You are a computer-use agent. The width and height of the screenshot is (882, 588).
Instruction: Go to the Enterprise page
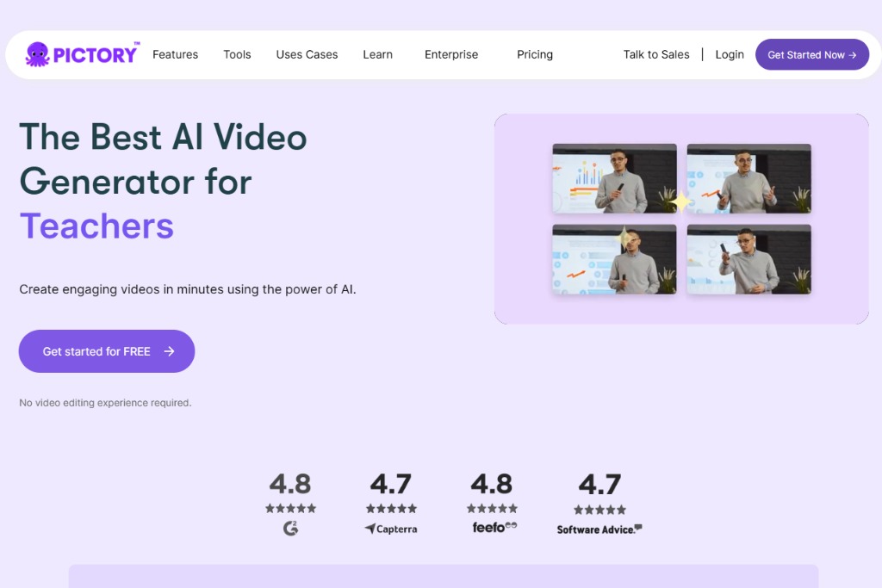pos(450,54)
